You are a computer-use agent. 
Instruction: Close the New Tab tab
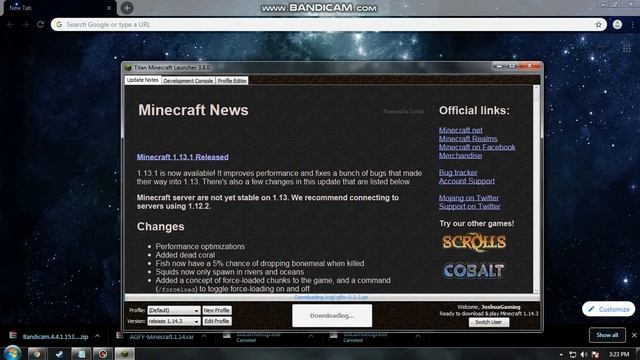point(109,8)
